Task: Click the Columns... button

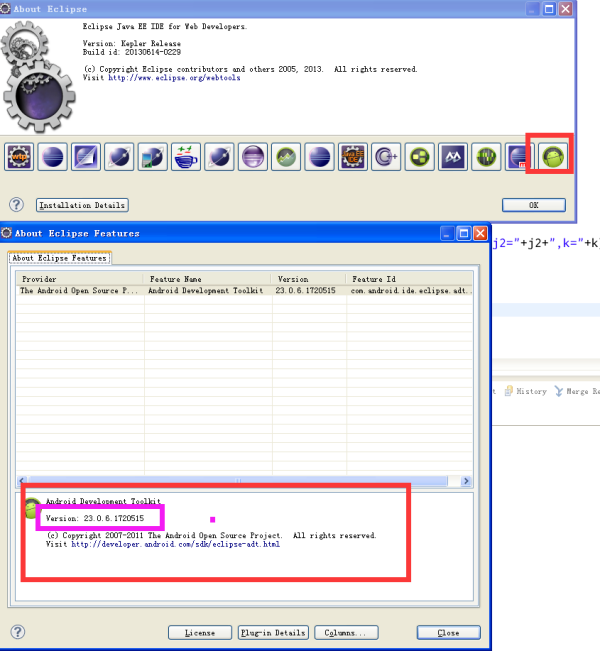Action: coord(346,633)
